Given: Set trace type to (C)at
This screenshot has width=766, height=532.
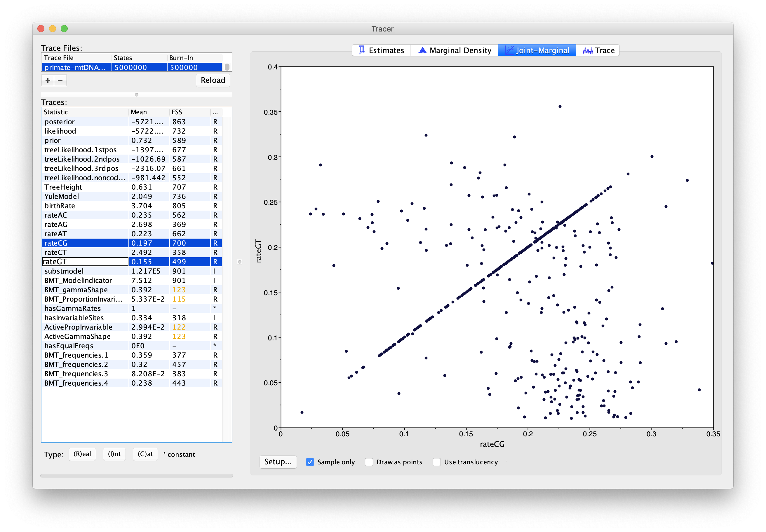Looking at the screenshot, I should [145, 454].
